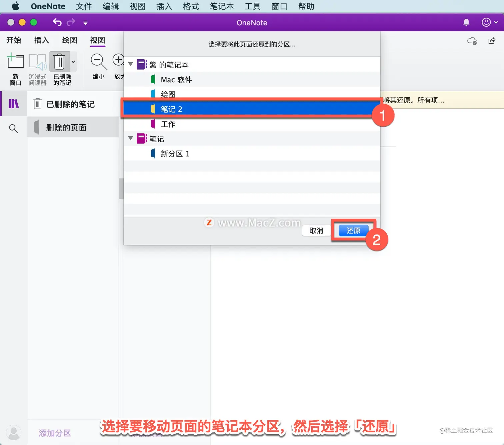
Task: Expand the chevron beside the smiley icon
Action: tap(496, 23)
